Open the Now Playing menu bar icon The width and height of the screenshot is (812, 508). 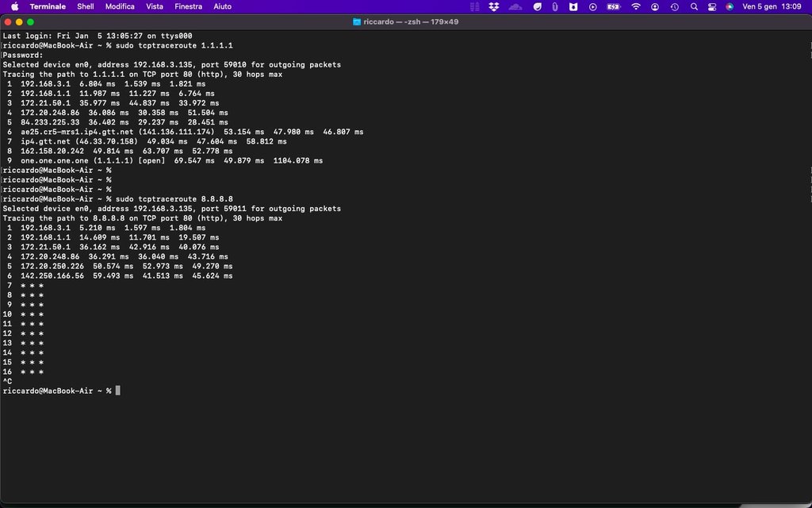(592, 6)
